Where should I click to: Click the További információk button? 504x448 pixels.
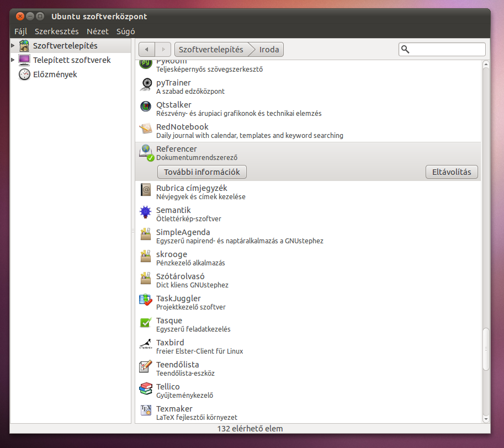click(202, 172)
